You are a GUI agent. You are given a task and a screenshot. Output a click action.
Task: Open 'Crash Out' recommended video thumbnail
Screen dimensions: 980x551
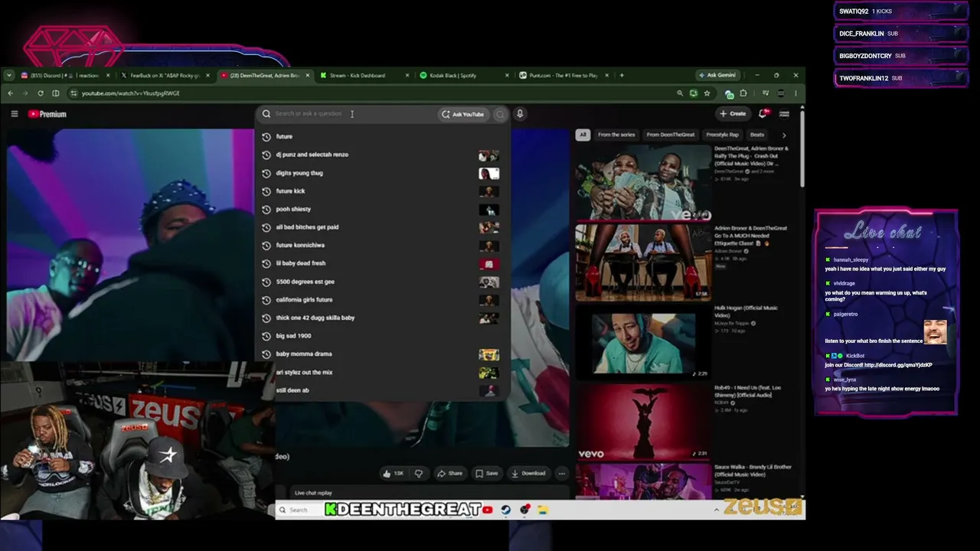pos(643,182)
